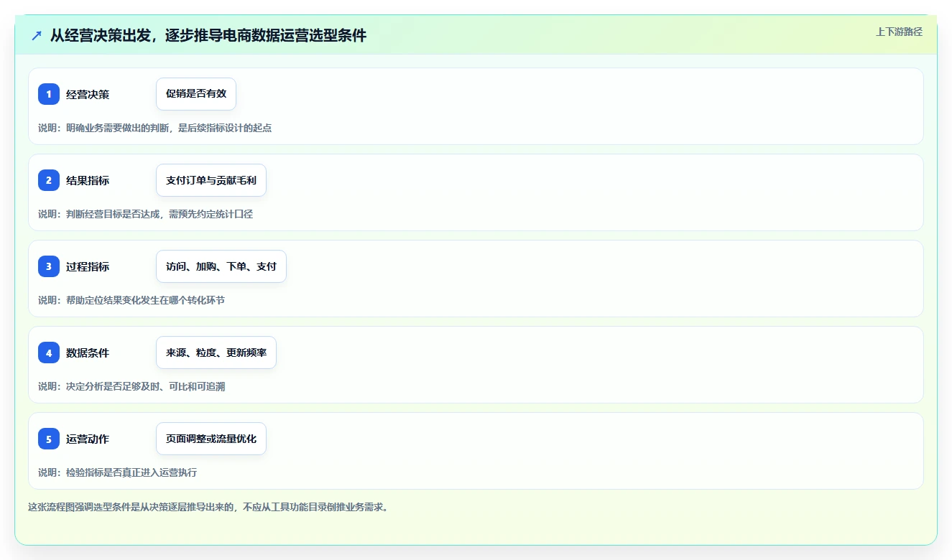Click the 经营决策 step label

click(88, 95)
